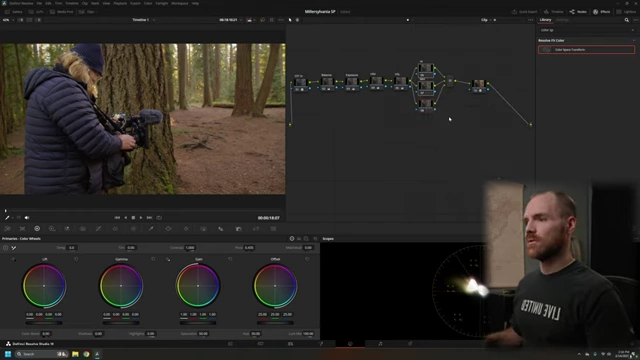Open the Magic Mask palette
Viewport: 640px width, 360px height.
tap(203, 229)
